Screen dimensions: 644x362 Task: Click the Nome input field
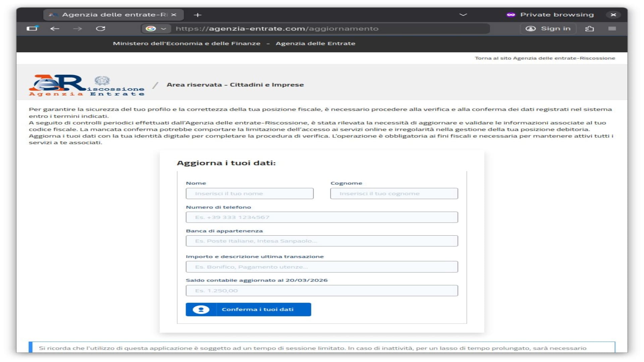(x=250, y=194)
